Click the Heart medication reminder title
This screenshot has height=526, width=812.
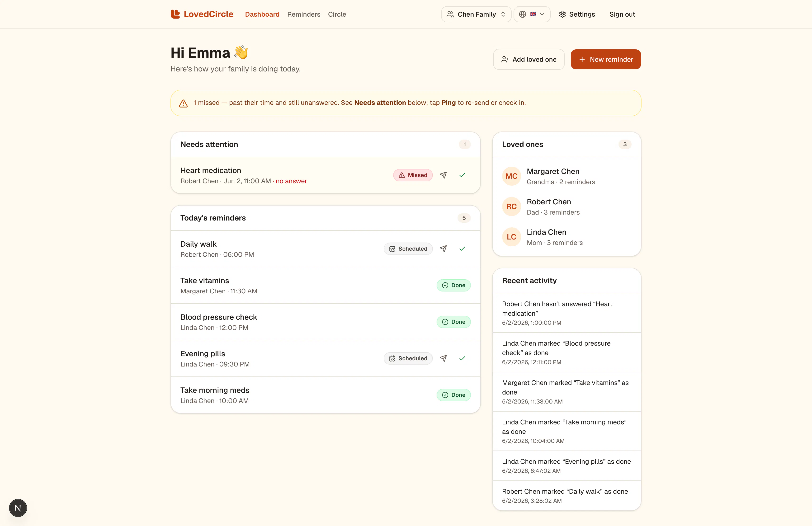[211, 170]
